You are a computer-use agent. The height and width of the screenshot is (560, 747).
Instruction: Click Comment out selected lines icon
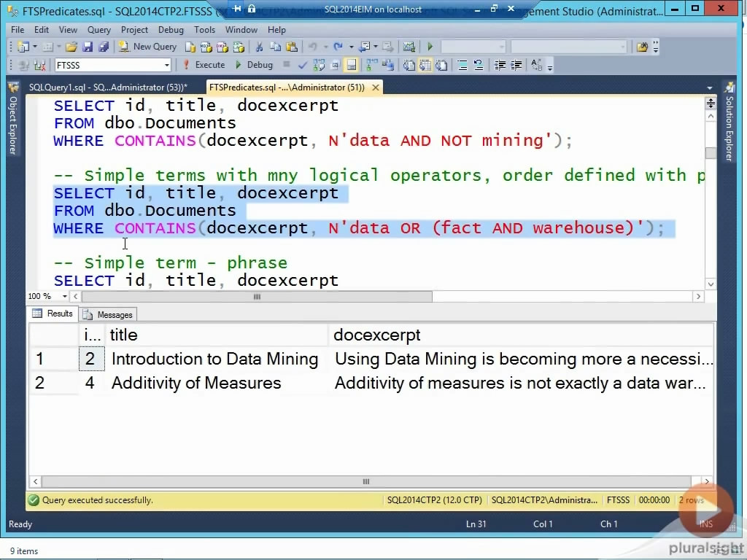(x=462, y=65)
